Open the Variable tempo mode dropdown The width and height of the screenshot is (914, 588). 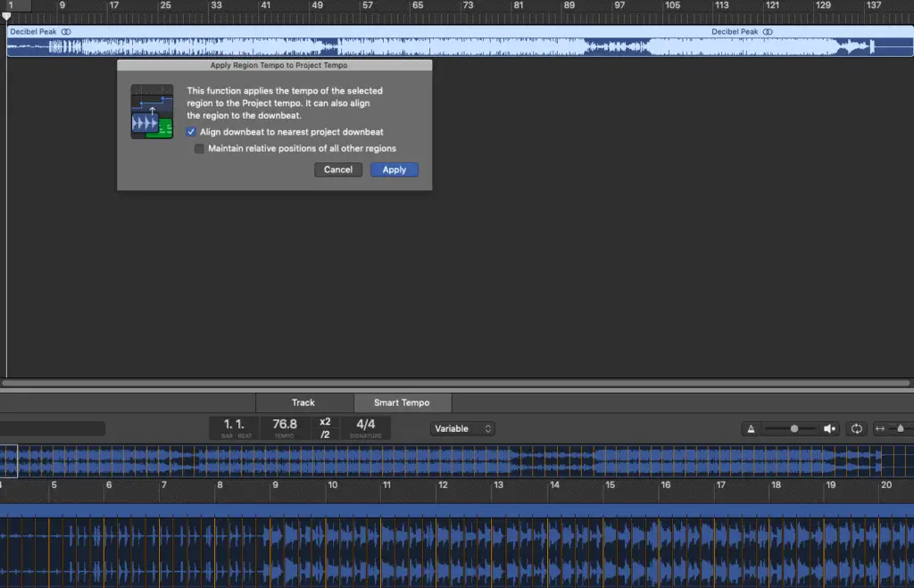pyautogui.click(x=462, y=429)
